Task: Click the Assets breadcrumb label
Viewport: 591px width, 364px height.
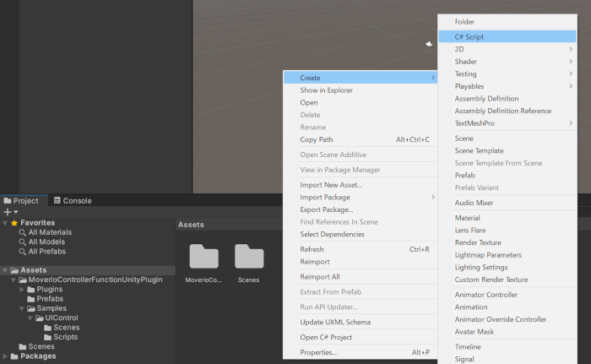Action: pyautogui.click(x=191, y=225)
